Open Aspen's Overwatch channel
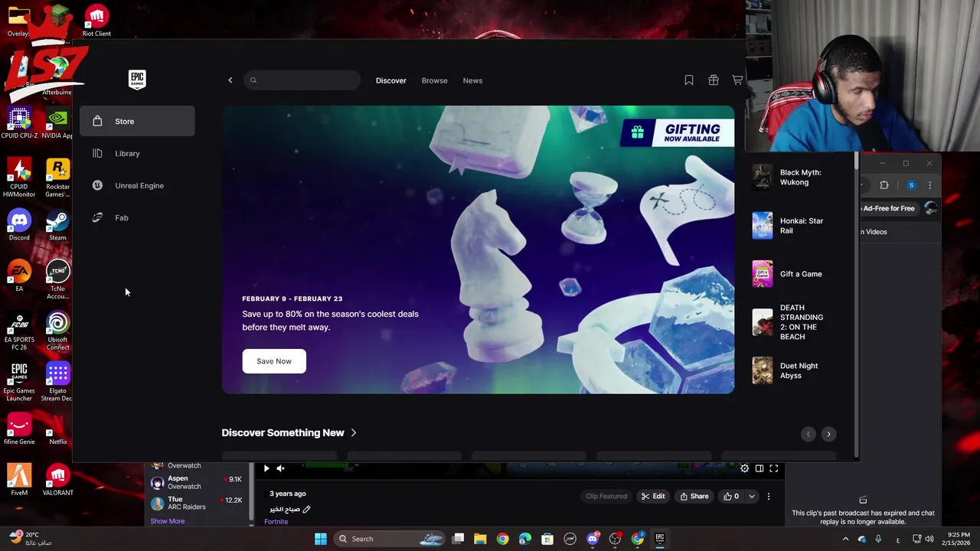This screenshot has height=551, width=980. (196, 482)
